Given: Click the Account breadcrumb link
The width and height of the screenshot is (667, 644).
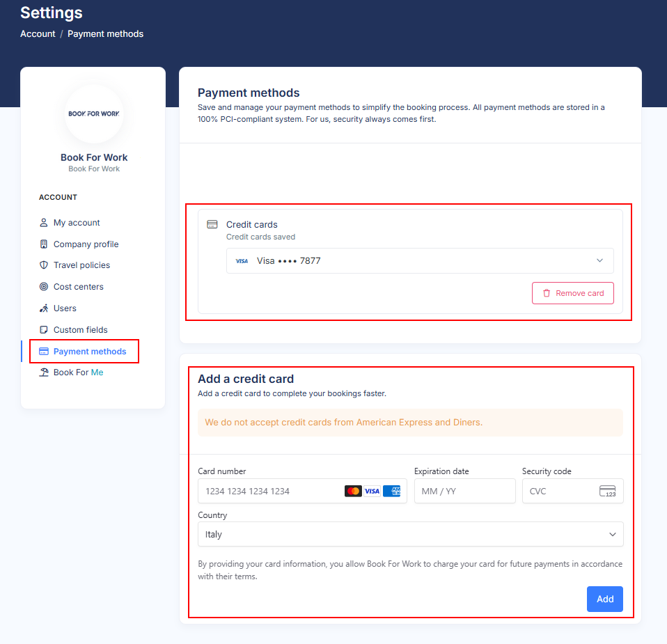Looking at the screenshot, I should 38,34.
